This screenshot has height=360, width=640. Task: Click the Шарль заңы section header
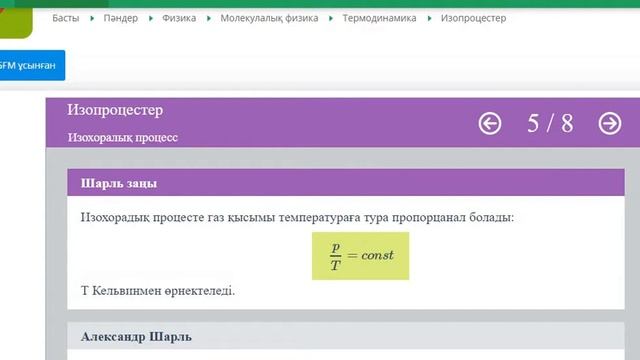[x=346, y=183]
